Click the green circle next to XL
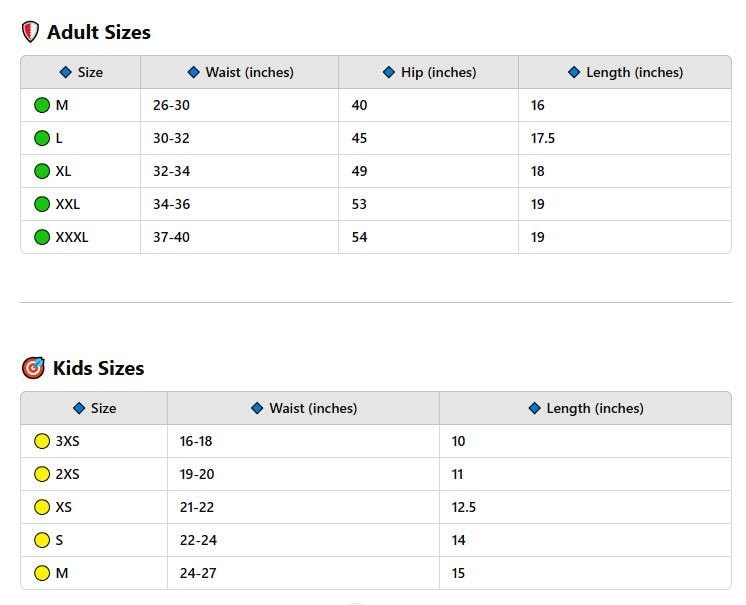The width and height of the screenshot is (746, 605). pyautogui.click(x=42, y=171)
